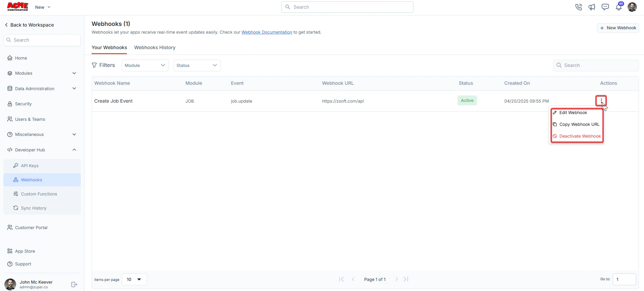Choose Deactivate Webhook from menu

point(577,136)
